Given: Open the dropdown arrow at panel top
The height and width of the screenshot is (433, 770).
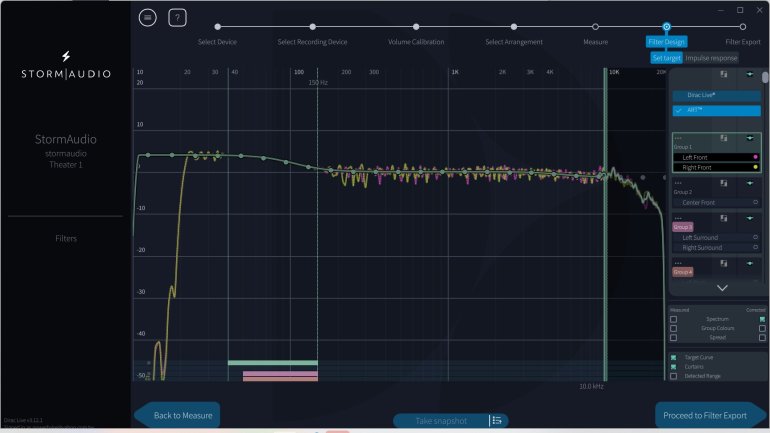Looking at the screenshot, I should (x=750, y=74).
